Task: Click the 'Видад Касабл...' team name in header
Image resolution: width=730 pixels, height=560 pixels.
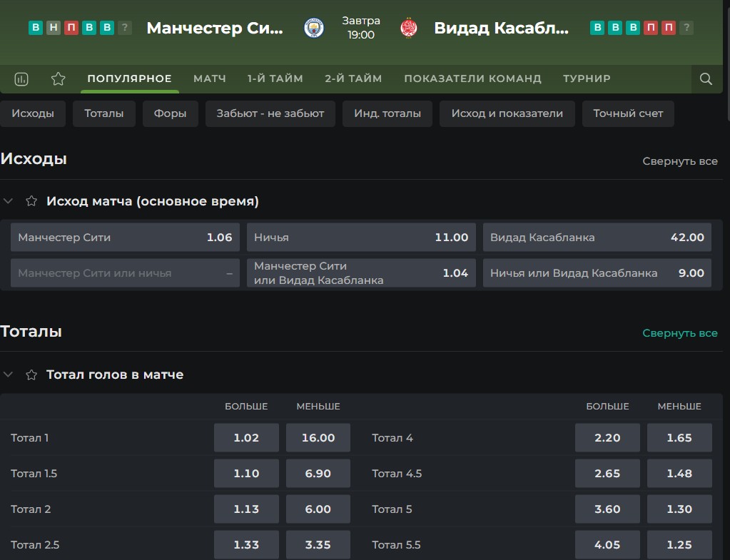Action: tap(501, 28)
